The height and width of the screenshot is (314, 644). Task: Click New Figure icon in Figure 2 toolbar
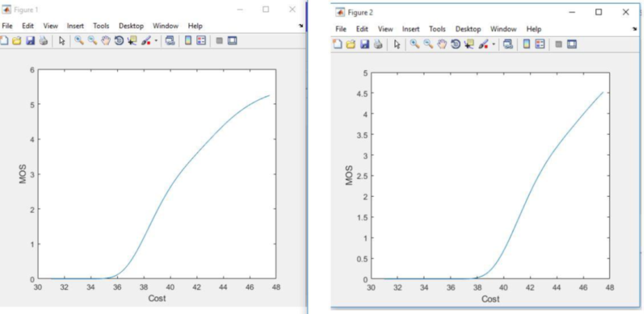pyautogui.click(x=338, y=44)
